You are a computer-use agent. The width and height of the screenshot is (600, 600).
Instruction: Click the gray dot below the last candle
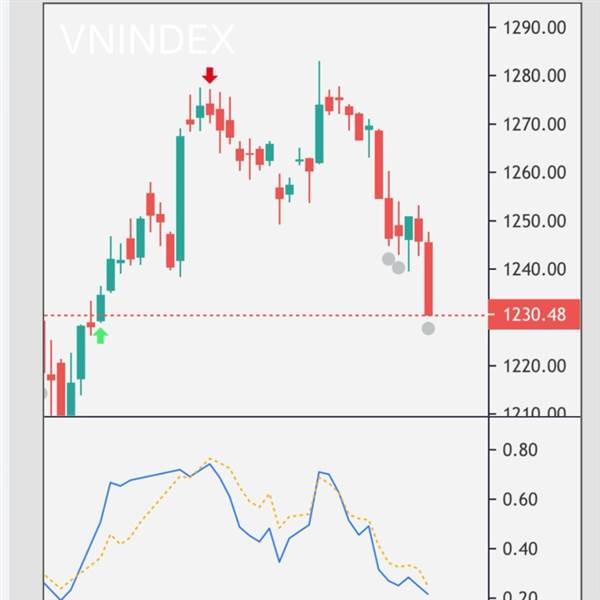[428, 328]
